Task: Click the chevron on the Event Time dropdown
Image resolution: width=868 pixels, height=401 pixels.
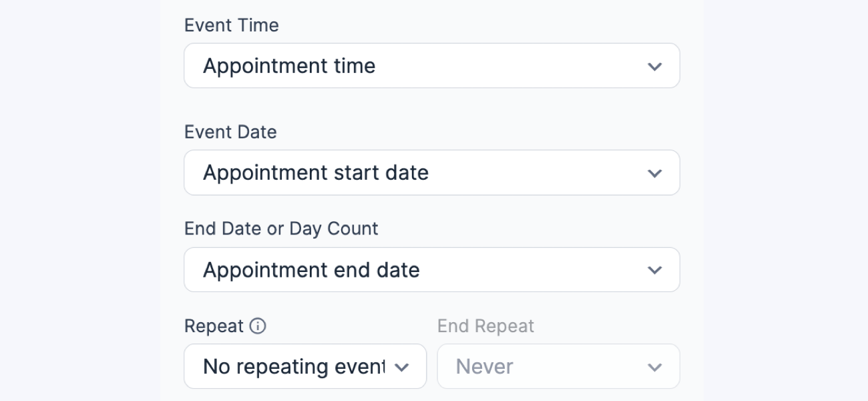Action: [x=654, y=65]
